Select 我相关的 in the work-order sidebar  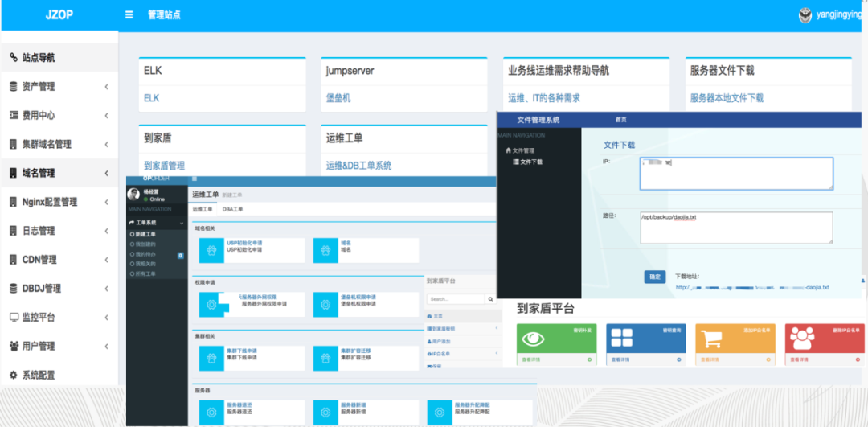(x=145, y=264)
